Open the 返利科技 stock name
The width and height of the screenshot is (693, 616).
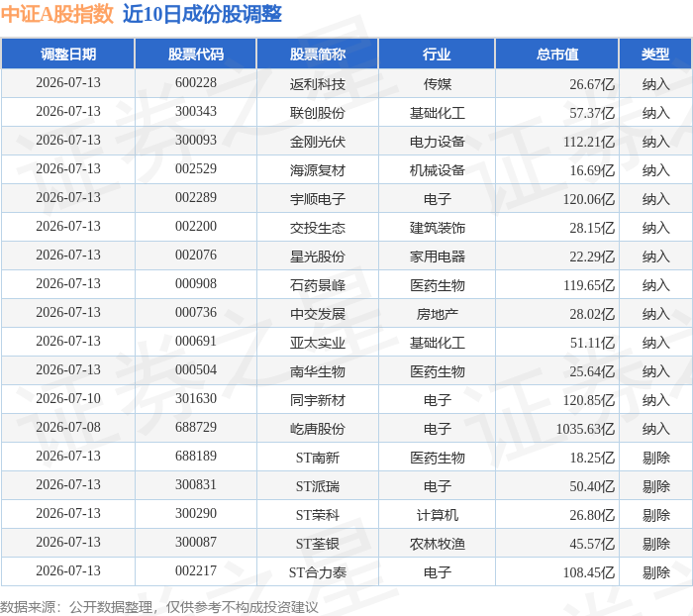point(318,84)
